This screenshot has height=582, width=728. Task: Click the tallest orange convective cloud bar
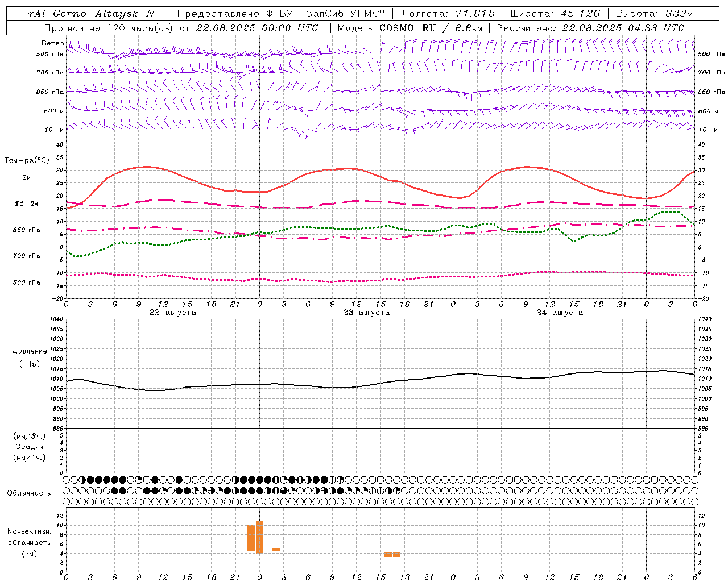(x=259, y=537)
